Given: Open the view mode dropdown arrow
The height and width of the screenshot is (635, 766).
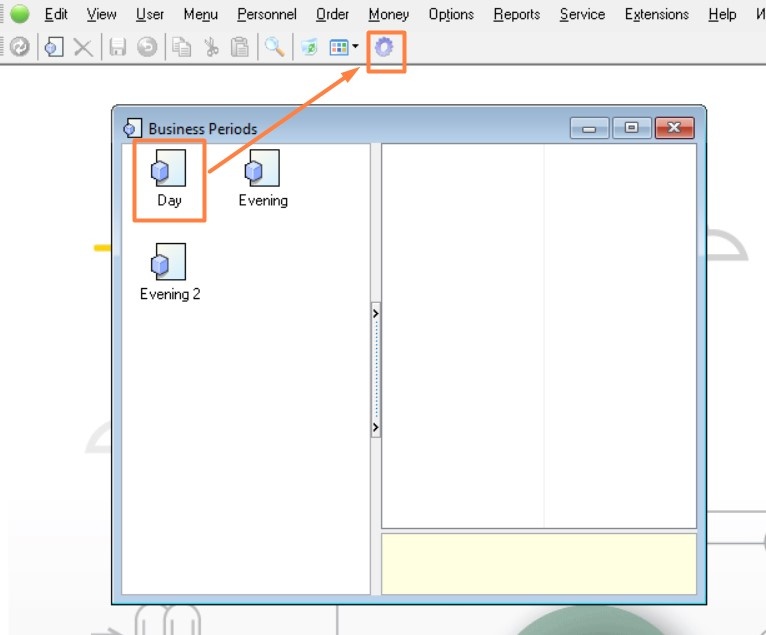Looking at the screenshot, I should coord(356,47).
